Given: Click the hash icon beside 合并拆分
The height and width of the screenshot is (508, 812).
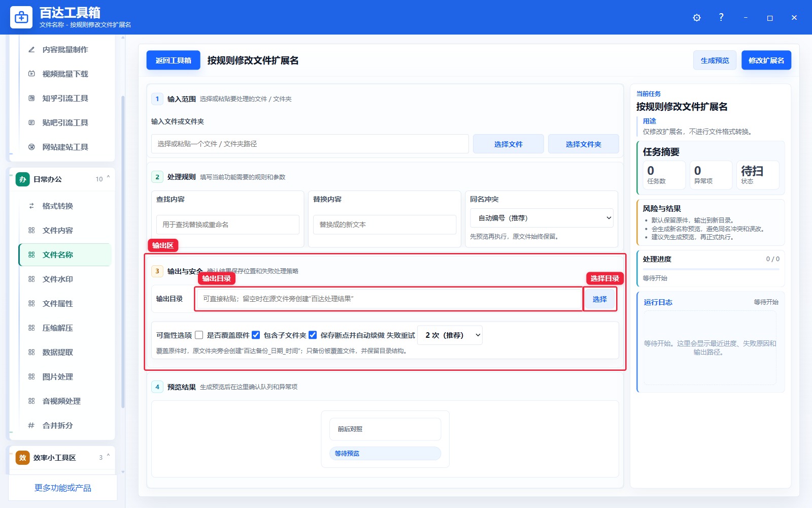Looking at the screenshot, I should click(31, 426).
